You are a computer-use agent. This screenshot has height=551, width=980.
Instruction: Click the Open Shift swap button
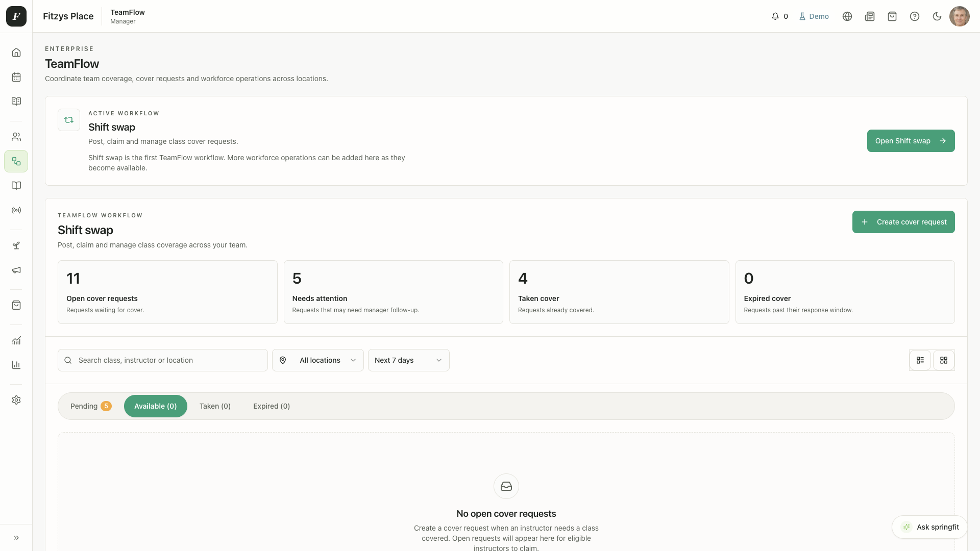point(911,141)
